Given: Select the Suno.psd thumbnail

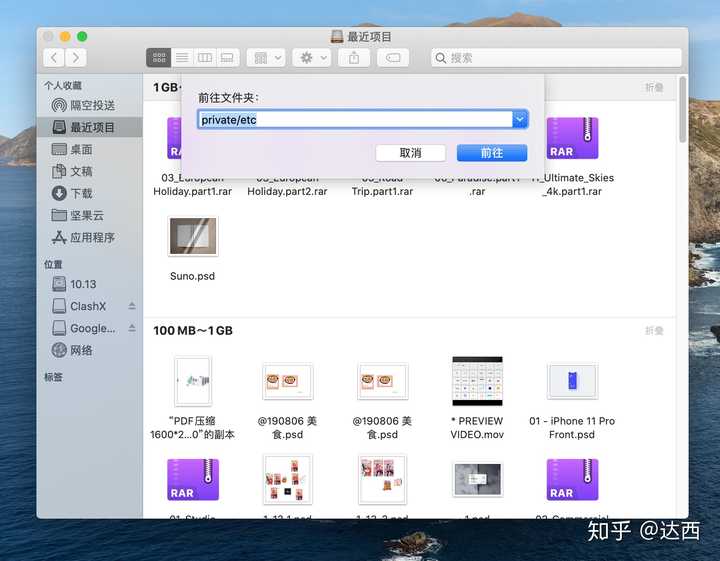Looking at the screenshot, I should pyautogui.click(x=193, y=236).
